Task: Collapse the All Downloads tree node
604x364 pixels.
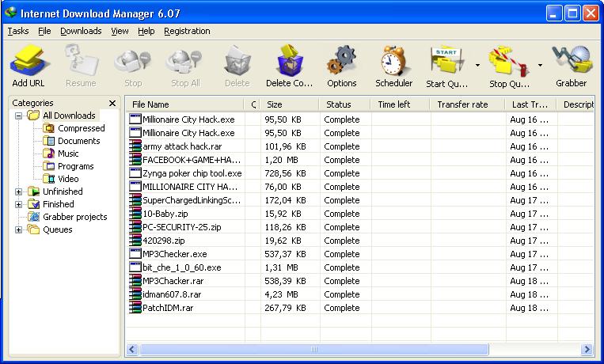Action: pos(18,116)
